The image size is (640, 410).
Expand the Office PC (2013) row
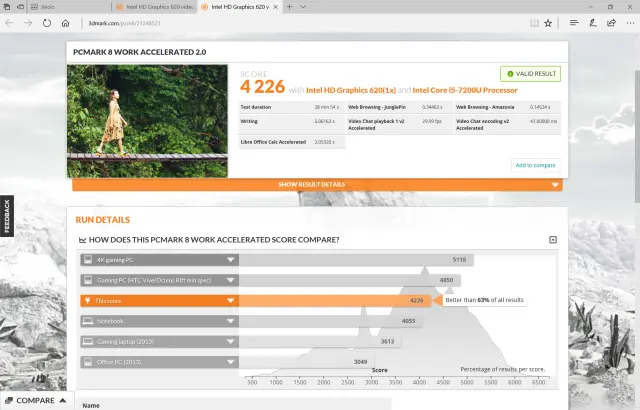pyautogui.click(x=231, y=361)
